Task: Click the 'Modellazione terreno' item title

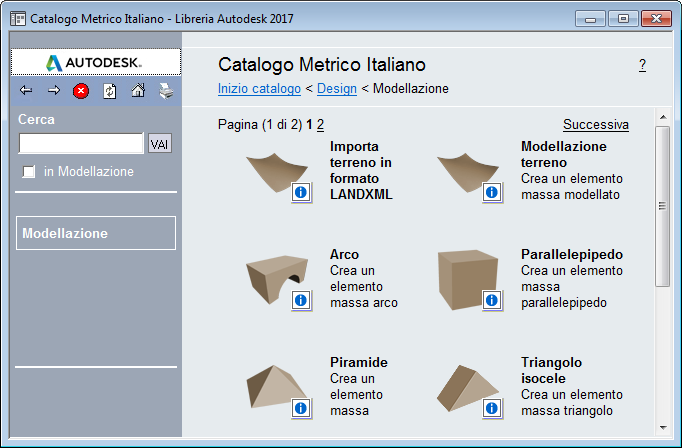Action: (564, 154)
